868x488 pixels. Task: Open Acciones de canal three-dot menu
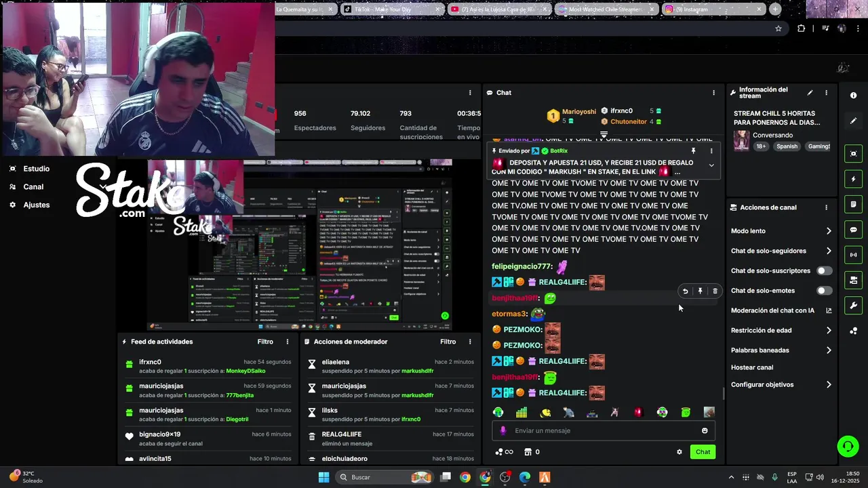pyautogui.click(x=826, y=207)
